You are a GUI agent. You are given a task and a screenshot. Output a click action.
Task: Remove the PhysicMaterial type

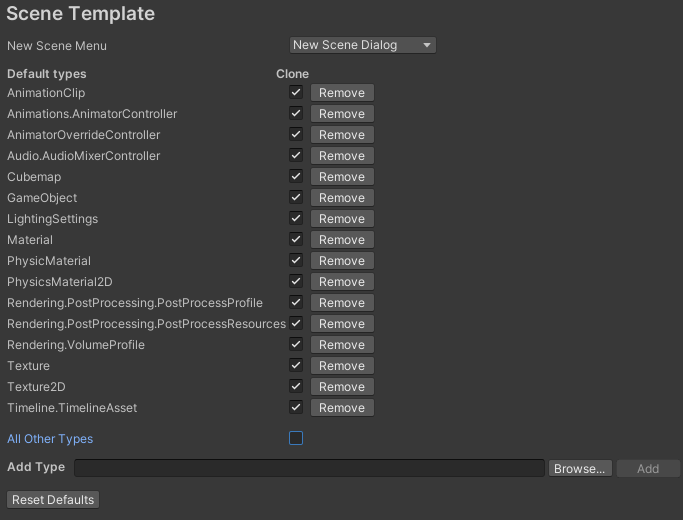click(342, 261)
